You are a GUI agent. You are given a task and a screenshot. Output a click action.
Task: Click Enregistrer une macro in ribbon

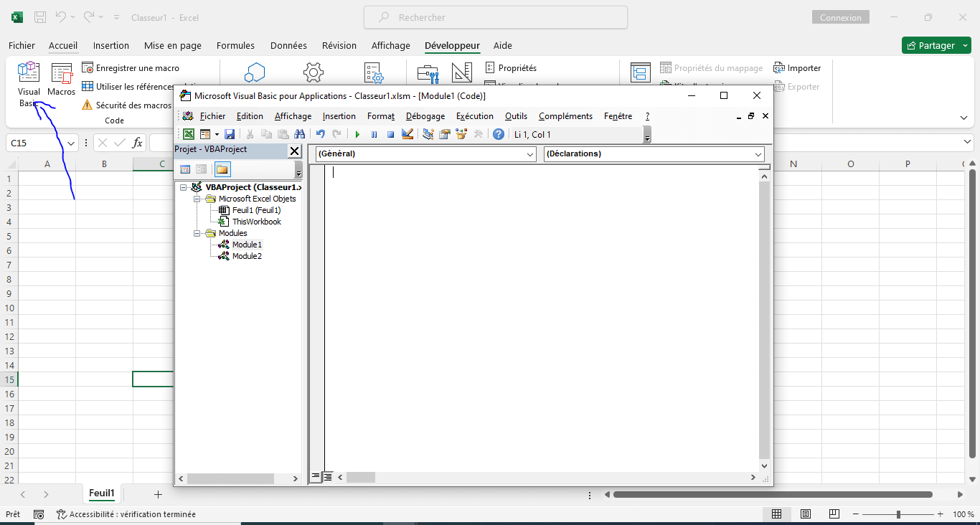(131, 68)
